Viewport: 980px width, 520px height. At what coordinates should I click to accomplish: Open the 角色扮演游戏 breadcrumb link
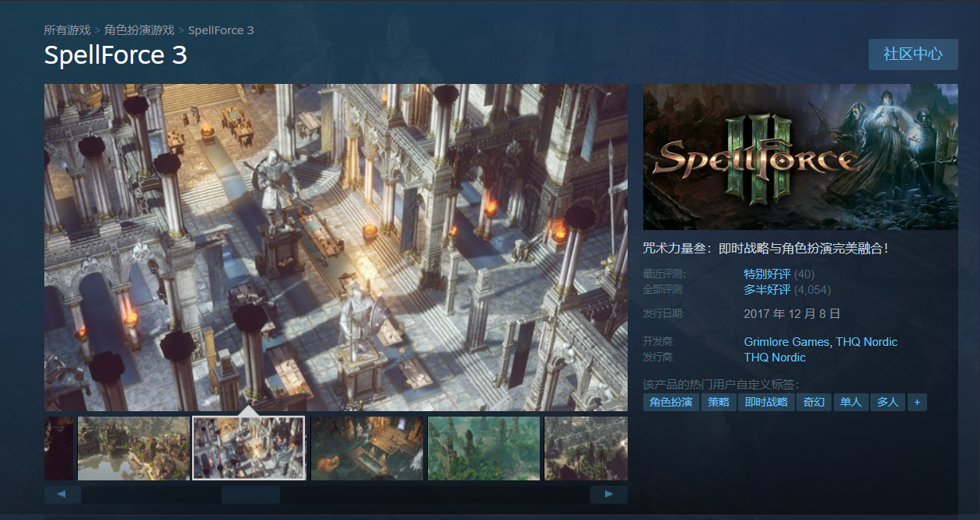[x=139, y=30]
